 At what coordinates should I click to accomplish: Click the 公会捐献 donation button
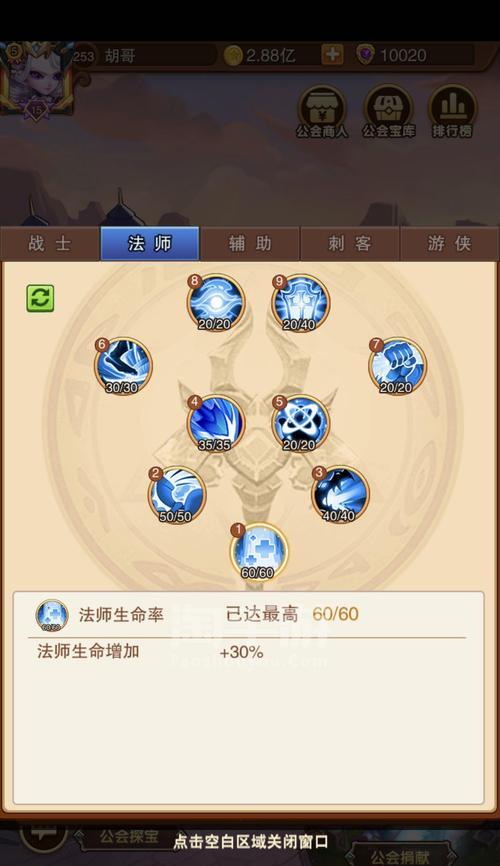(400, 856)
